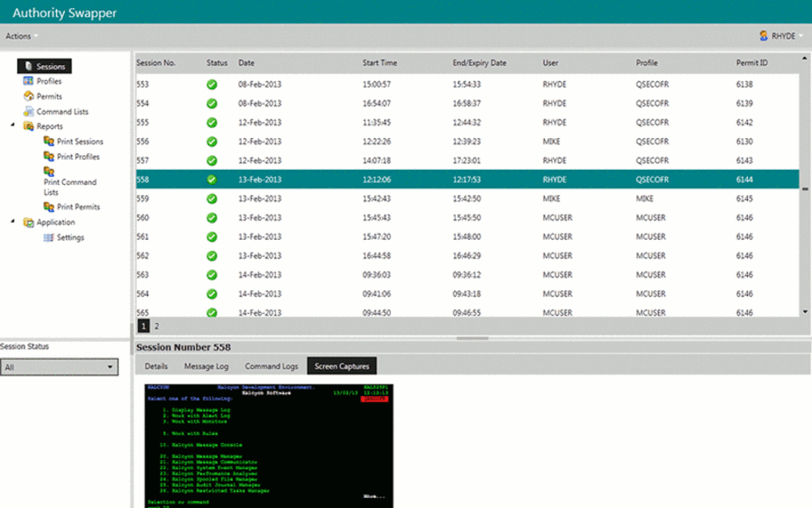Viewport: 812px width, 508px height.
Task: Click the RHYDE user avatar icon
Action: tap(764, 35)
